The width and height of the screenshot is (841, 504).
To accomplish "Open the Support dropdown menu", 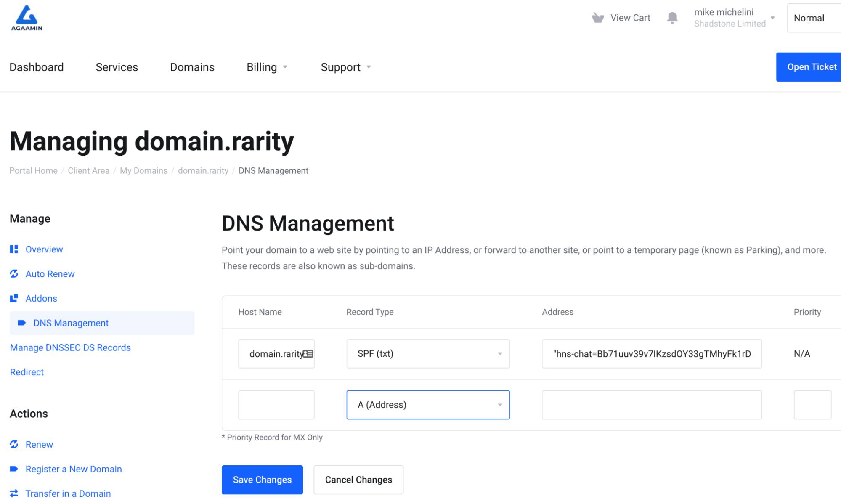I will coord(345,66).
